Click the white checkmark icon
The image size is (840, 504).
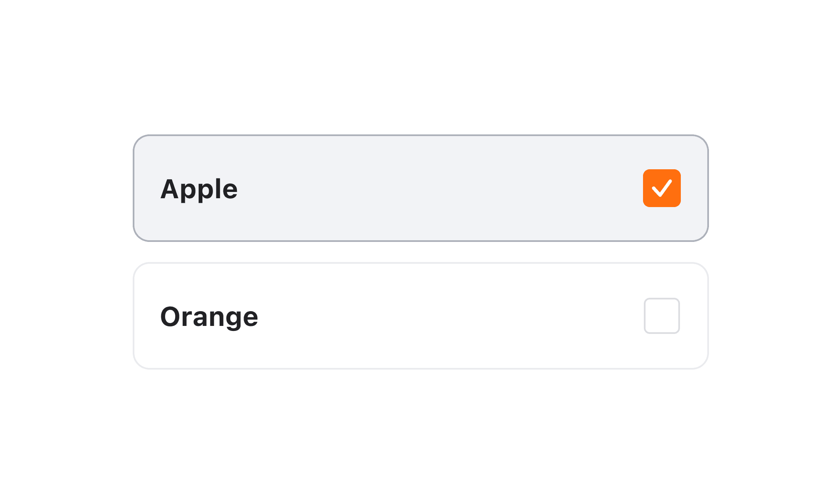tap(662, 188)
